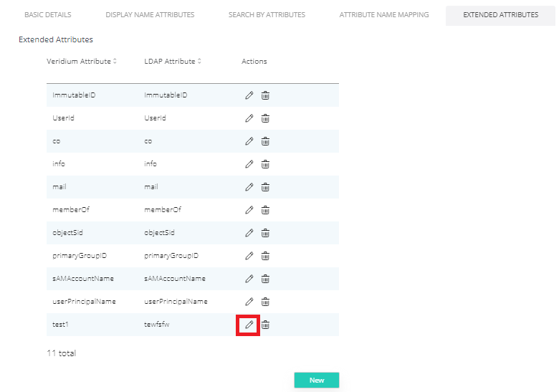559x392 pixels.
Task: Click the pencil icon for UserId
Action: click(x=249, y=118)
